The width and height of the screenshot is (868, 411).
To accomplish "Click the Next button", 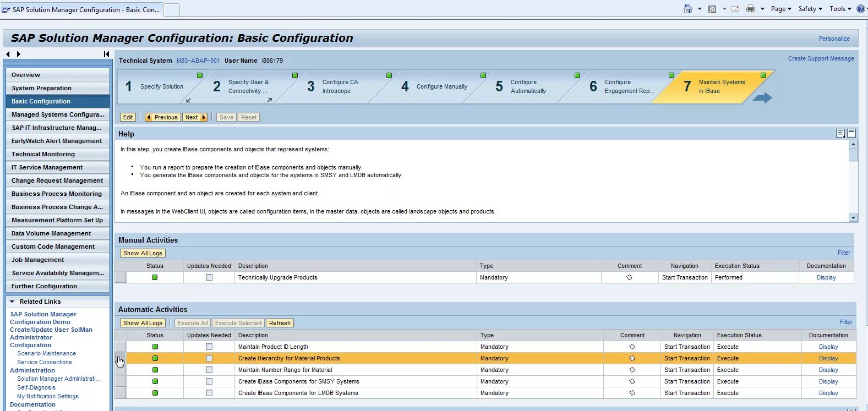I will [x=195, y=117].
